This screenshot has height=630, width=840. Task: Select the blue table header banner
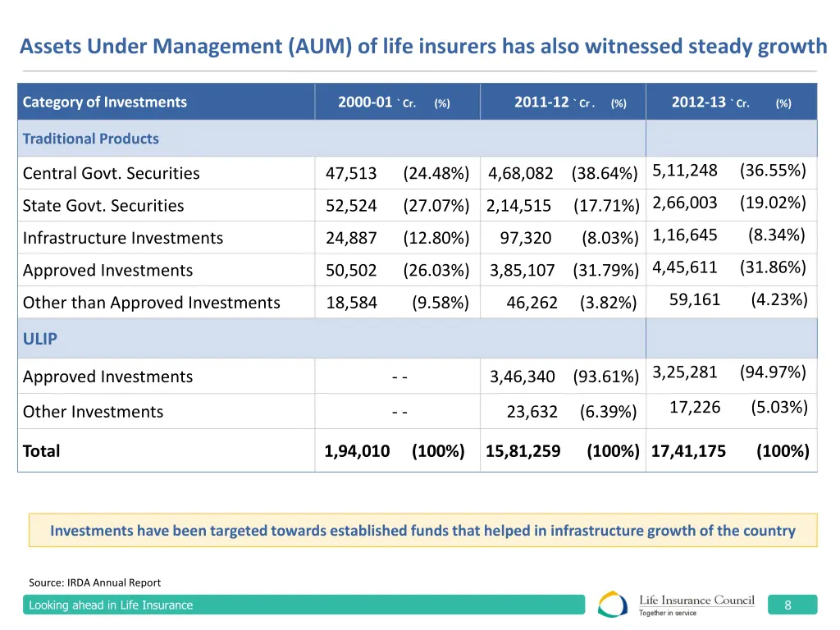click(419, 100)
